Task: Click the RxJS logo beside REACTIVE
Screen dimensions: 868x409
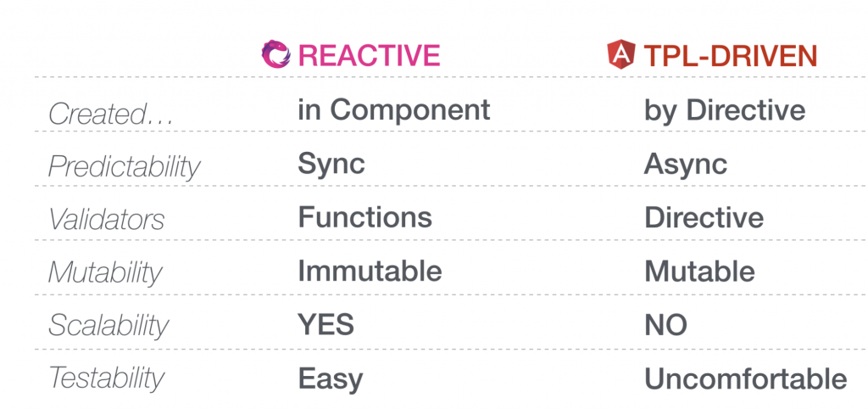Action: (x=276, y=54)
